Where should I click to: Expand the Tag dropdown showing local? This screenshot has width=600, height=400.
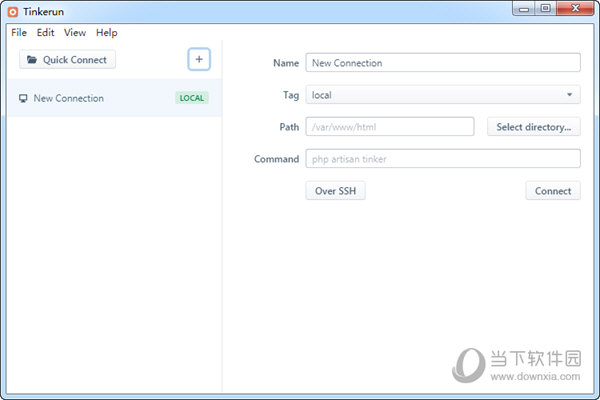tap(443, 95)
